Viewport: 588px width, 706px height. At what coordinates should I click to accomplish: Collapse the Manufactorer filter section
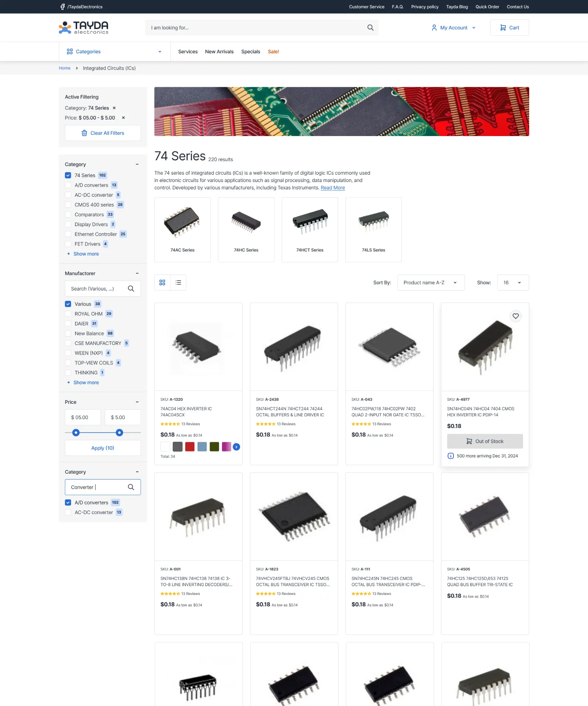tap(137, 273)
